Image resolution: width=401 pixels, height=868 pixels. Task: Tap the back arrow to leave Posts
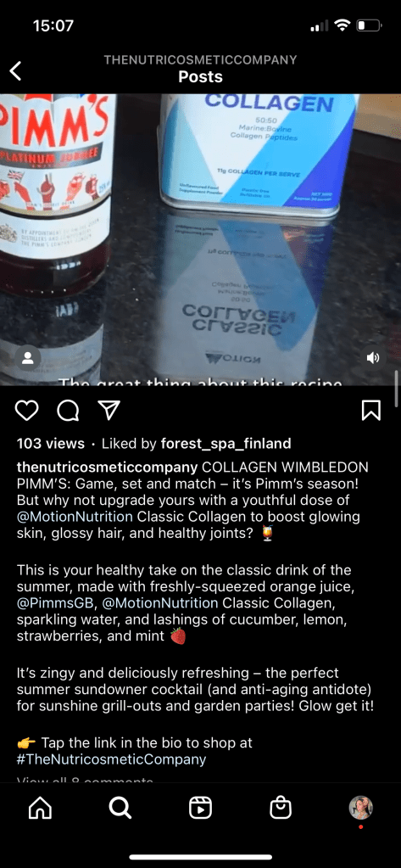tap(16, 71)
